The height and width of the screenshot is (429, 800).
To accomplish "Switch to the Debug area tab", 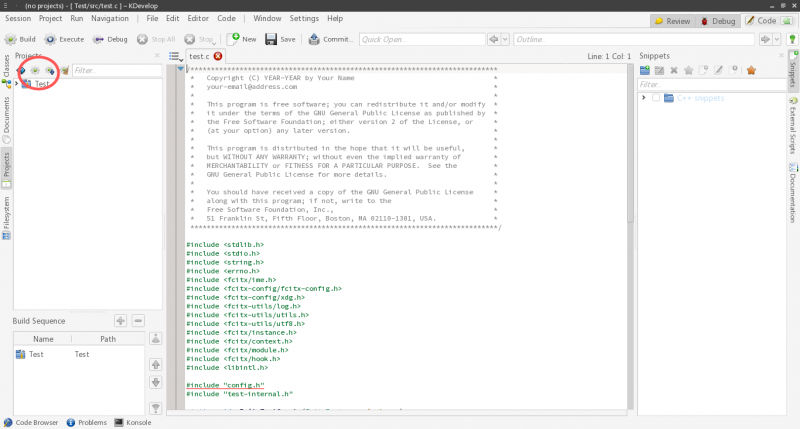I will point(718,21).
